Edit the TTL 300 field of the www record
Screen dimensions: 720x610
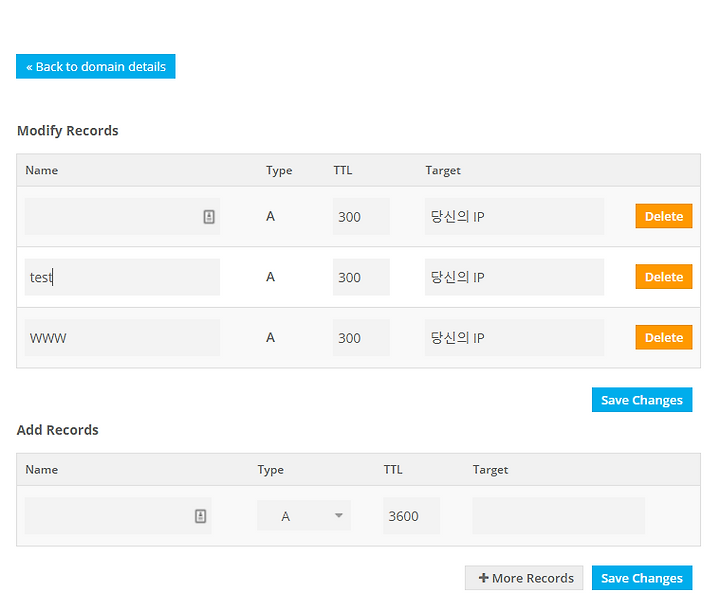(361, 338)
